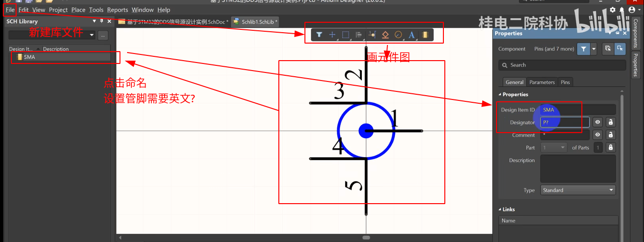Screen dimensions: 644x242
Task: Select the Place Text String tool
Action: (412, 35)
